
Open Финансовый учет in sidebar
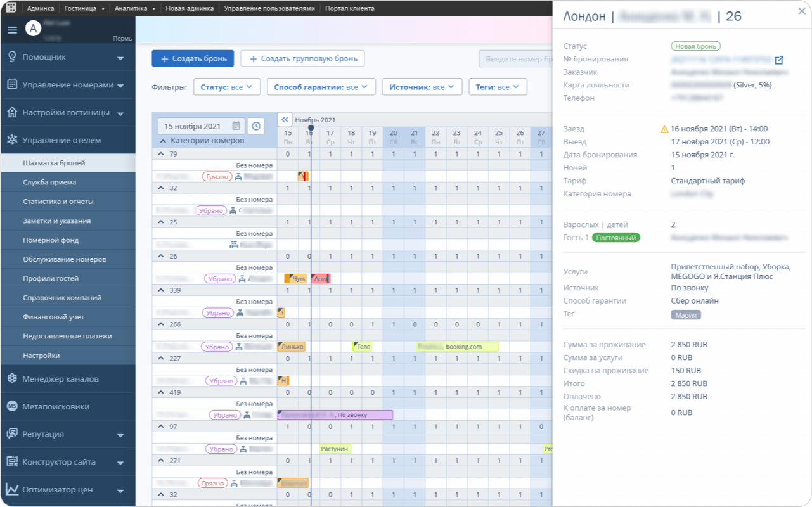click(x=68, y=317)
